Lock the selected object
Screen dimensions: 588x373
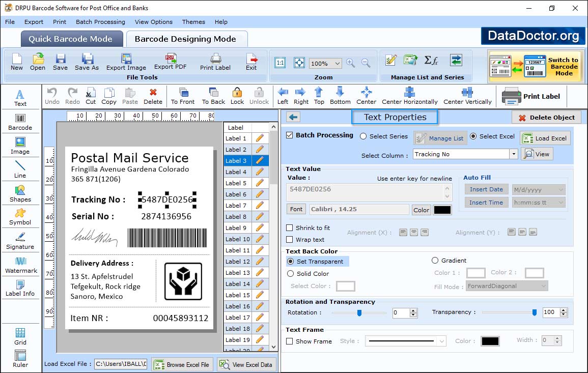pyautogui.click(x=237, y=96)
